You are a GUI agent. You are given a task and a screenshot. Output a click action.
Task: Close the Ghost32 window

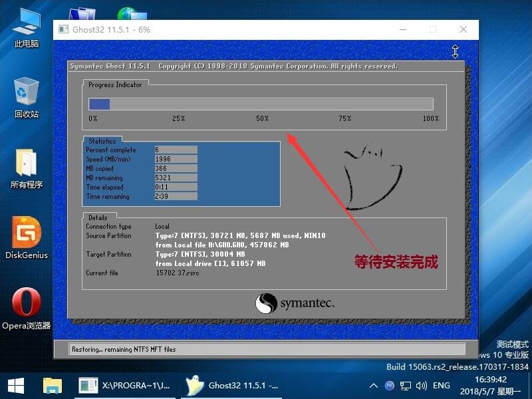[x=463, y=29]
